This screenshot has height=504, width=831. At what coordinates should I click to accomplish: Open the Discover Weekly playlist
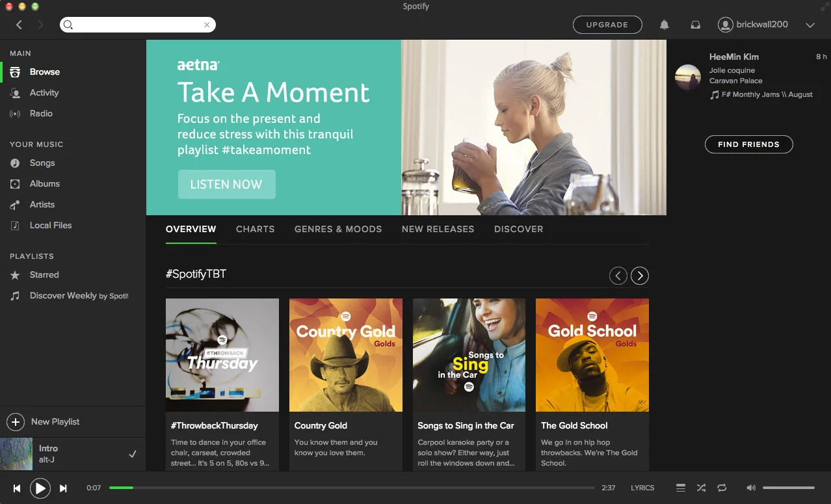point(73,296)
